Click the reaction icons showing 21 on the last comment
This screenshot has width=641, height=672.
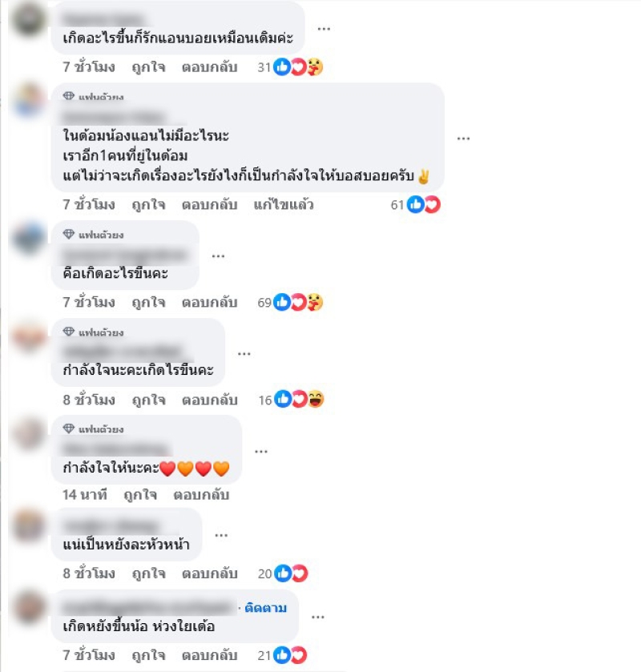[291, 655]
